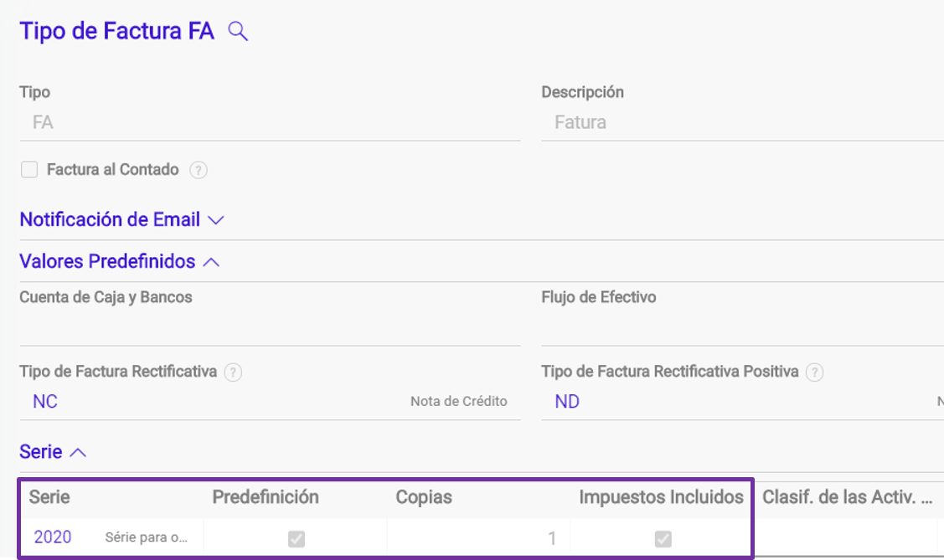Viewport: 944px width, 560px height.
Task: Click the Predefinición column header
Action: (266, 497)
